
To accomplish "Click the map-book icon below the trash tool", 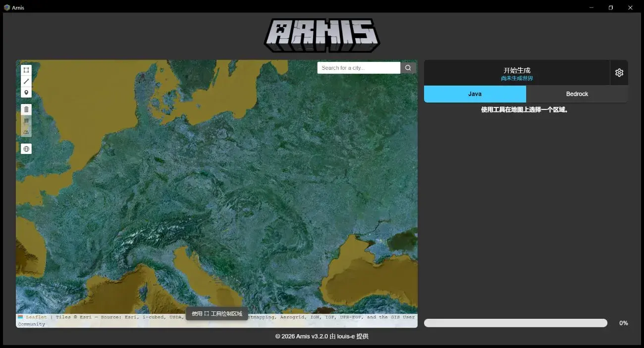I will (x=26, y=120).
